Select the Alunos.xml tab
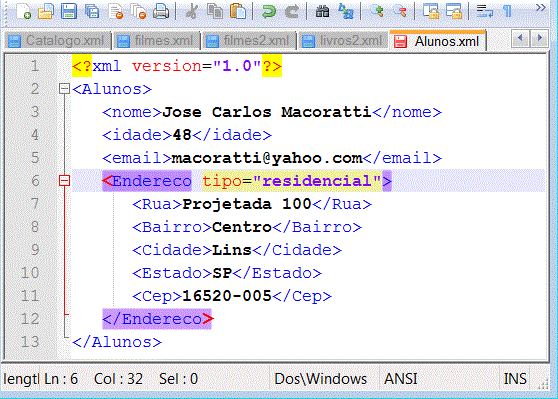 pyautogui.click(x=438, y=41)
